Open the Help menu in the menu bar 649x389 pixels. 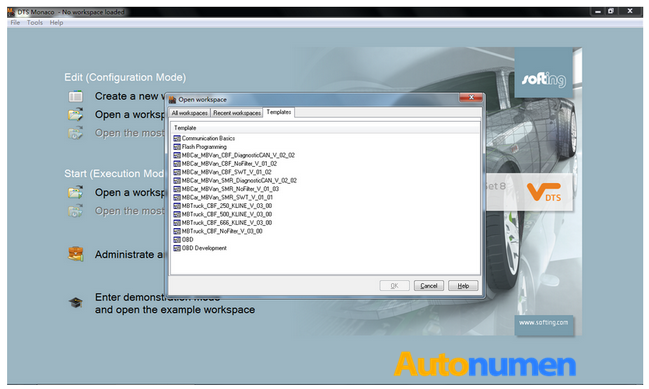(56, 23)
